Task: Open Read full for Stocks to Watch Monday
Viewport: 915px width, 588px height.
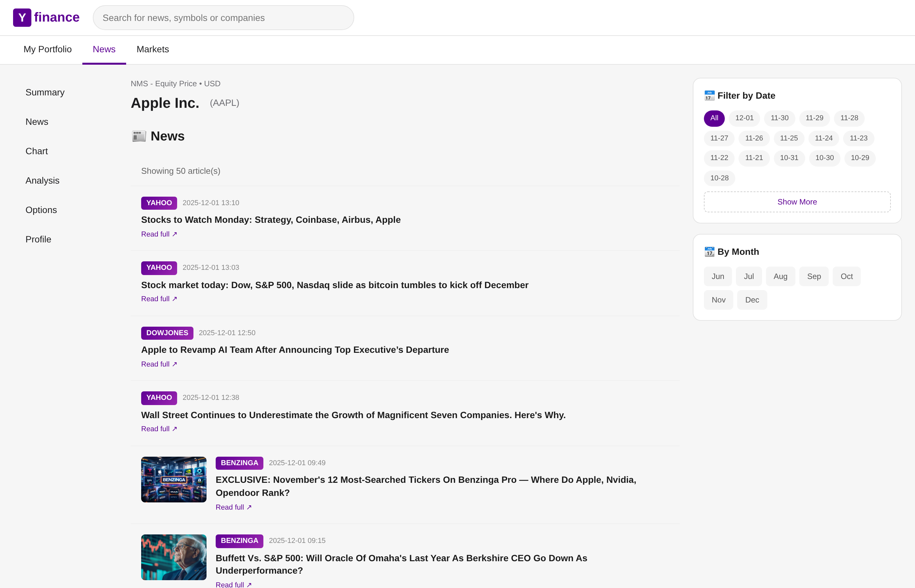Action: (159, 234)
